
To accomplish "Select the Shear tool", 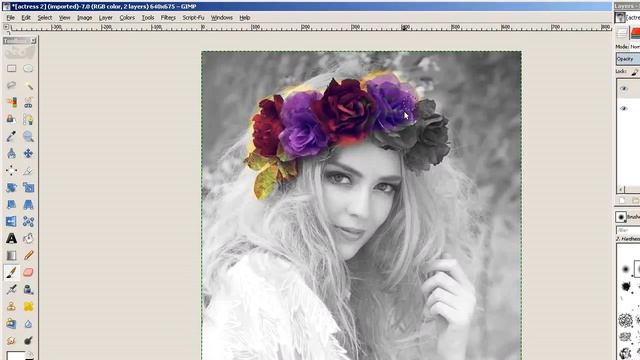I will point(11,204).
